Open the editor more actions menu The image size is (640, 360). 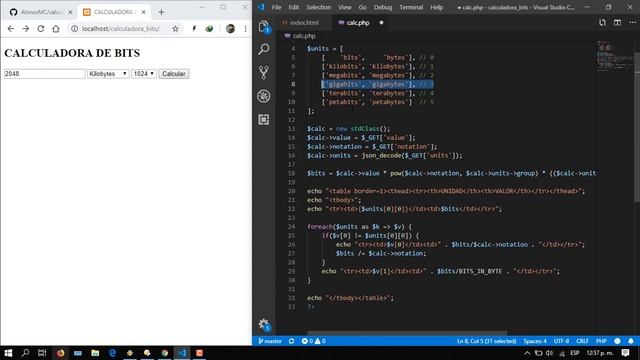point(632,22)
